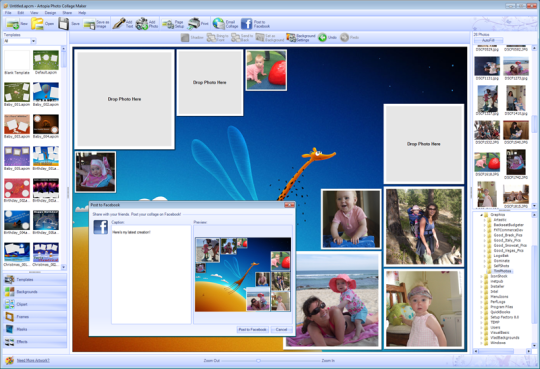Open the Effects panel section
The width and height of the screenshot is (540, 369).
[35, 342]
